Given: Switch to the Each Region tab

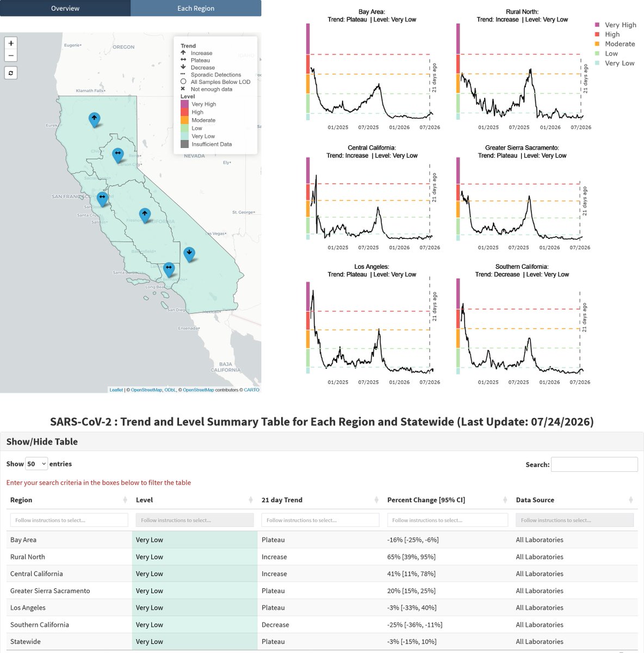Looking at the screenshot, I should 196,8.
